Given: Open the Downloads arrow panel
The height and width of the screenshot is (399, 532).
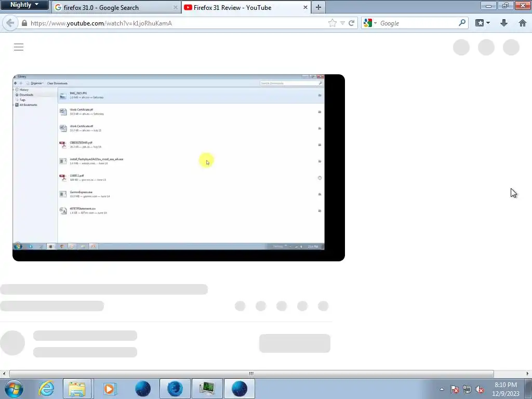Looking at the screenshot, I should click(504, 23).
